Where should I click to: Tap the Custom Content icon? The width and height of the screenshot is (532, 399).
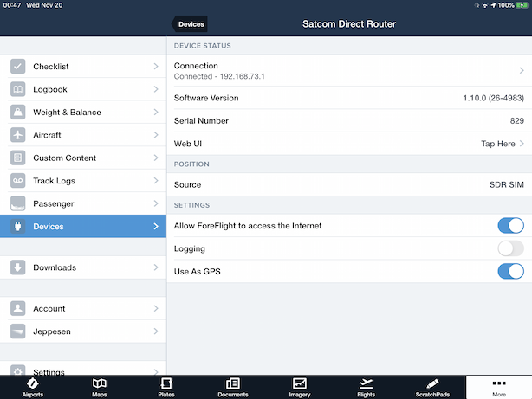[x=17, y=158]
